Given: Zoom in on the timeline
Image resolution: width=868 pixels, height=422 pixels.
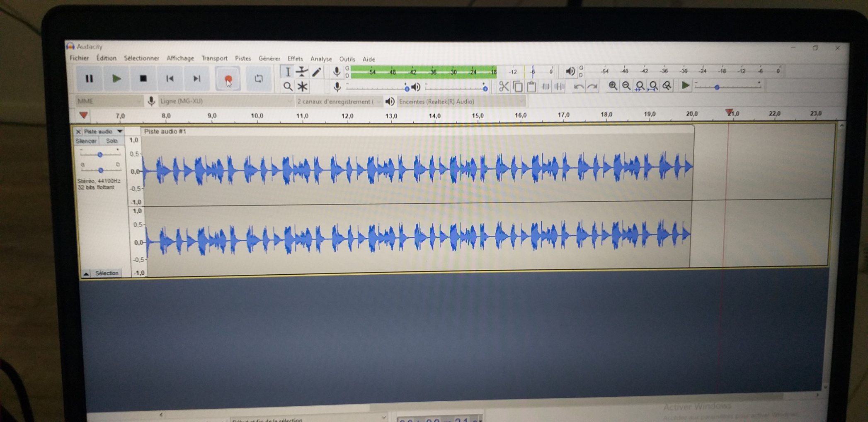Looking at the screenshot, I should tap(613, 86).
